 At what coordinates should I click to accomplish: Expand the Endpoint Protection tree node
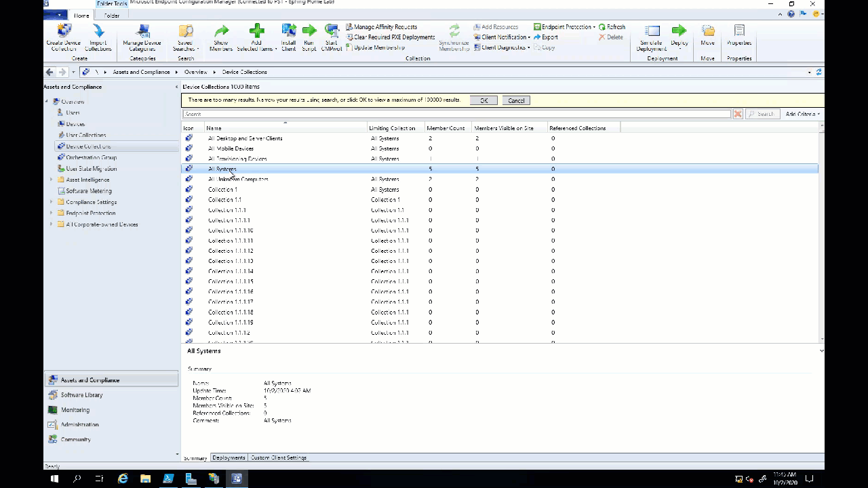(x=51, y=213)
